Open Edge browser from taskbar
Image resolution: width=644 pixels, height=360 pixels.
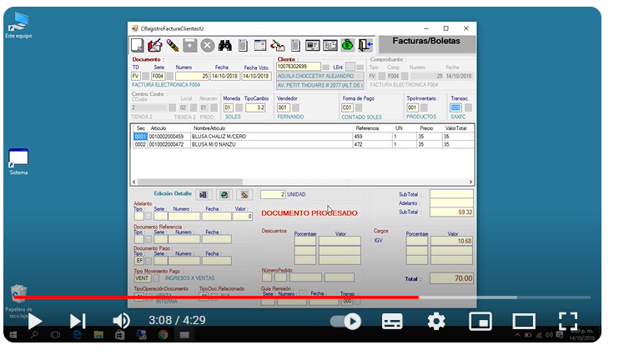(x=77, y=335)
